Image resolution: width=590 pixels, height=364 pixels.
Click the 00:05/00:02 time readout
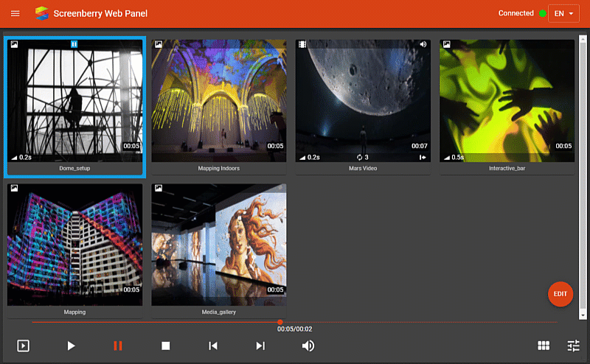294,329
